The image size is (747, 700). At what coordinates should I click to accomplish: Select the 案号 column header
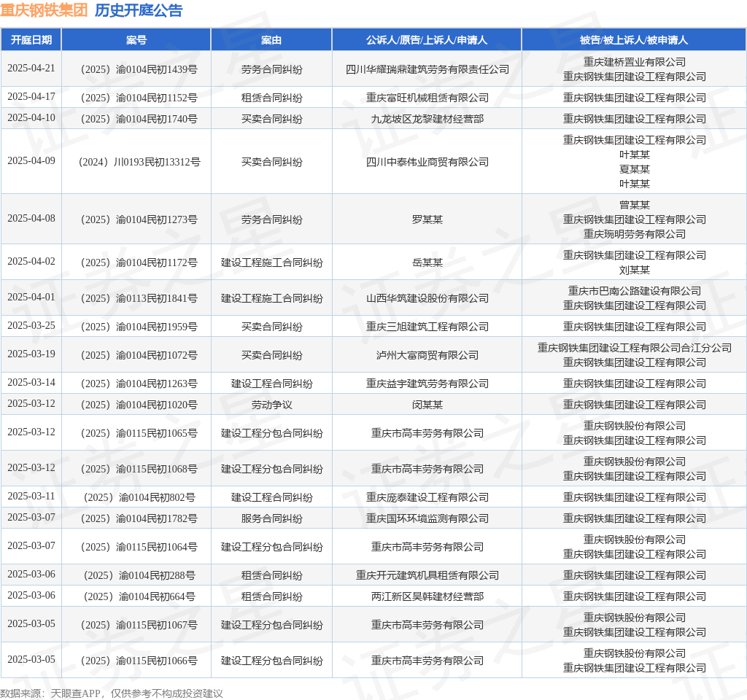136,40
